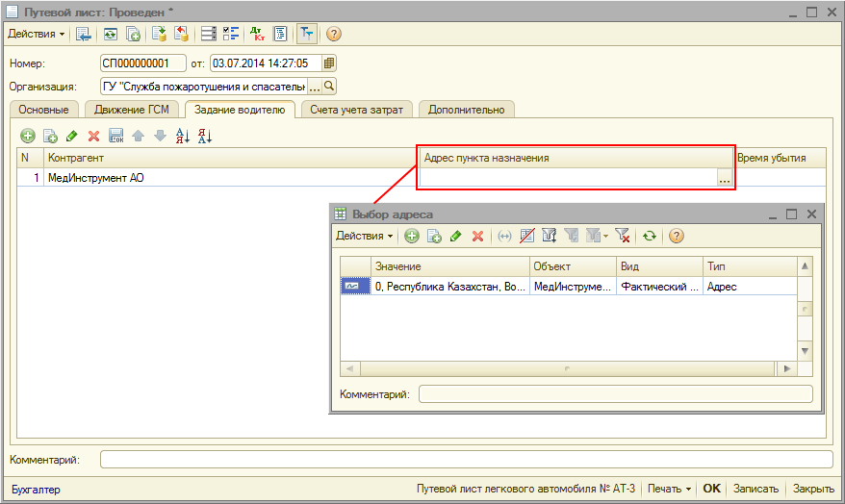Clear the filter in Выбор адреса toolbar
The width and height of the screenshot is (845, 504).
[623, 236]
